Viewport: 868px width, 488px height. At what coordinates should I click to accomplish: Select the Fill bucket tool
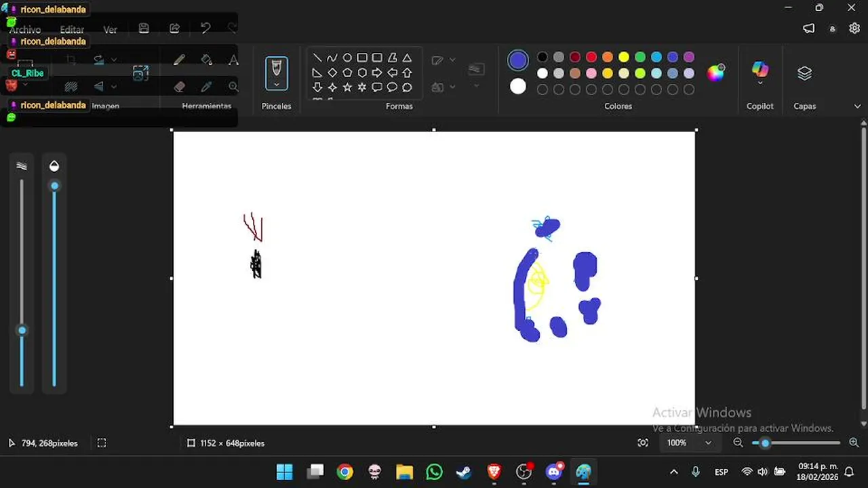coord(207,60)
